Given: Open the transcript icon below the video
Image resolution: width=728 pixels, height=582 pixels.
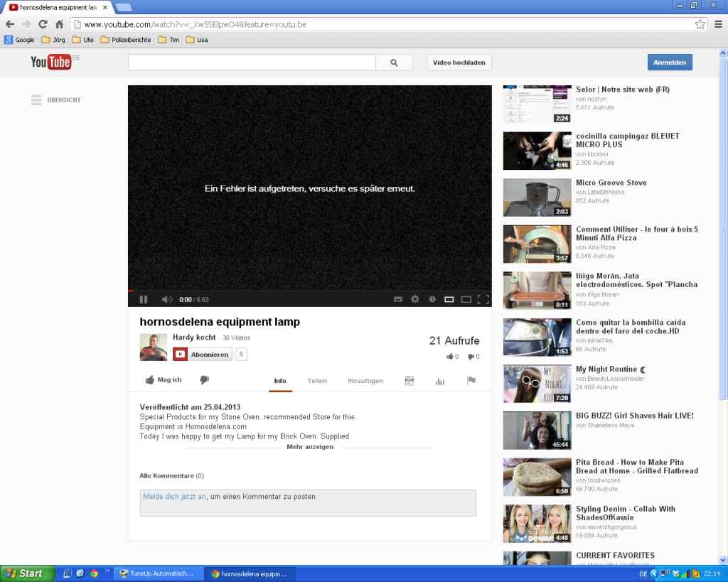Looking at the screenshot, I should point(409,381).
